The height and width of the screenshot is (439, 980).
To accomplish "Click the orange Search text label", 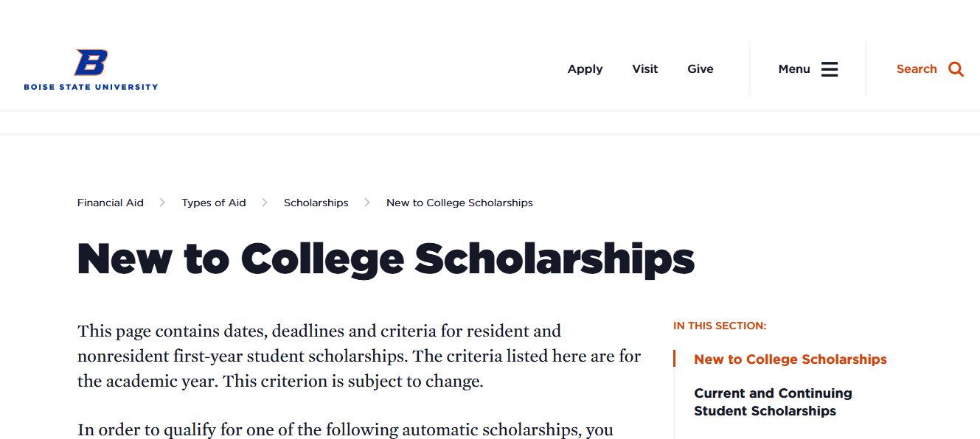I will coord(917,69).
